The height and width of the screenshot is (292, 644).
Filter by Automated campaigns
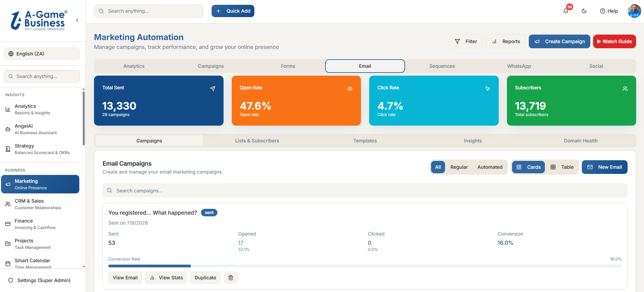pos(490,167)
